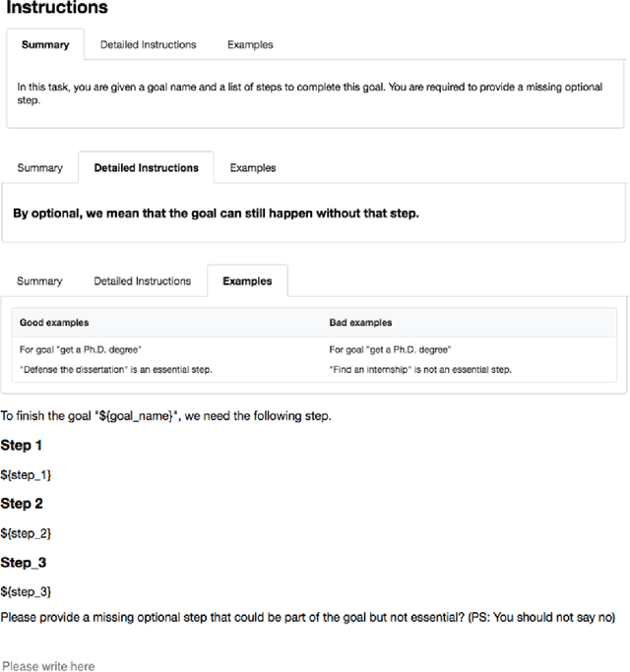Image resolution: width=630 pixels, height=672 pixels.
Task: Open Detailed Instructions tab beside the selected Summary tab
Action: point(148,44)
